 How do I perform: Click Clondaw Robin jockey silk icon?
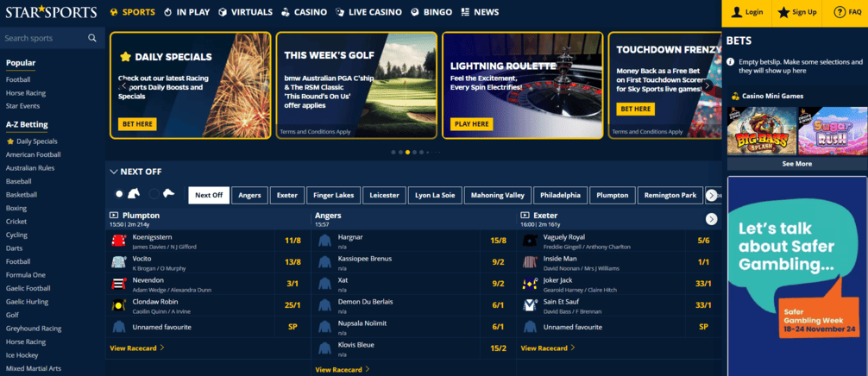119,305
